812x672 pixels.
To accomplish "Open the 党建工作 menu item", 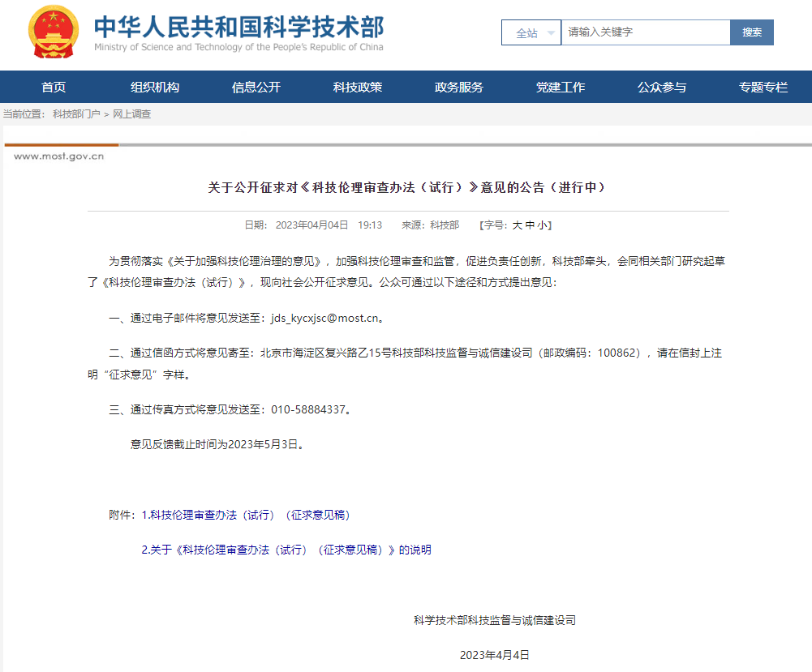I will 561,88.
